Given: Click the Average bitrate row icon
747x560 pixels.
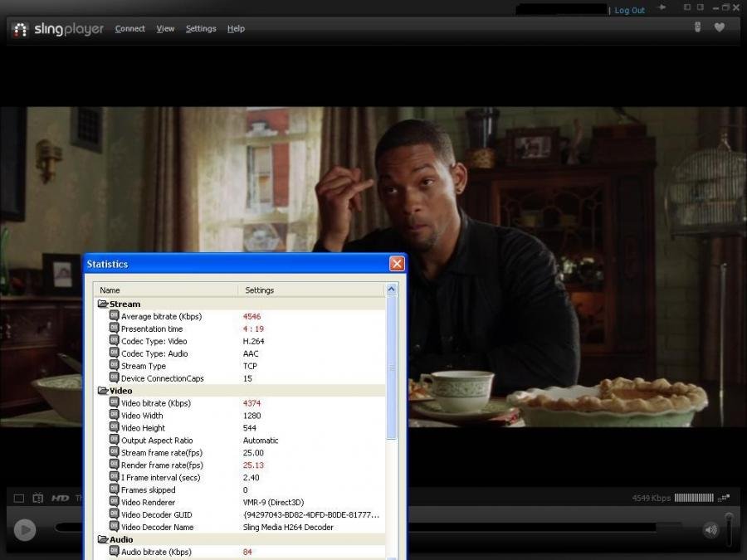Looking at the screenshot, I should coord(115,315).
